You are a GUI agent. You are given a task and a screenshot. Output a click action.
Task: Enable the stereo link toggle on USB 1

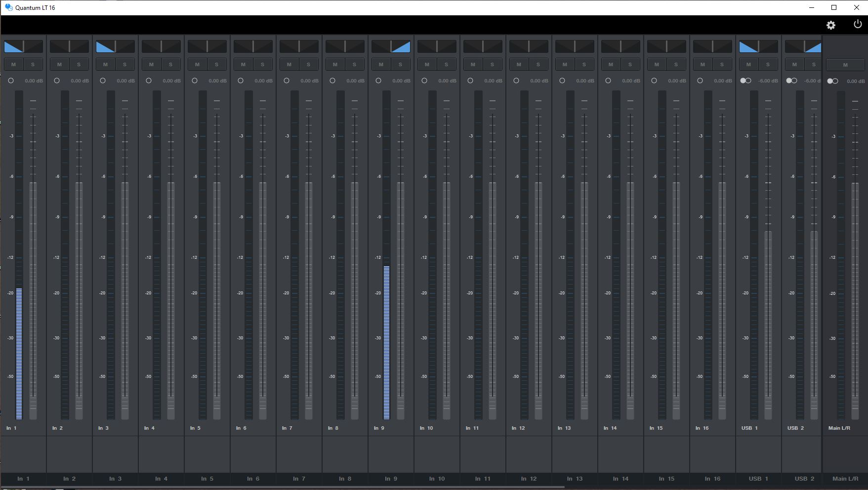746,81
